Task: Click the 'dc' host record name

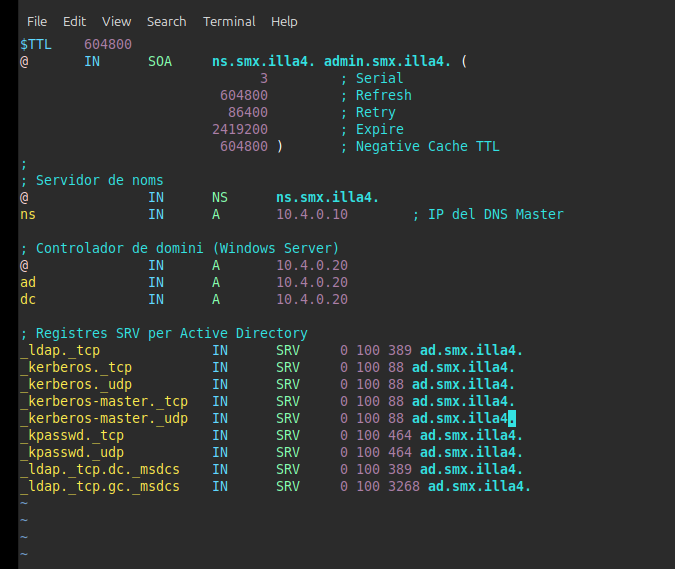Action: (28, 300)
